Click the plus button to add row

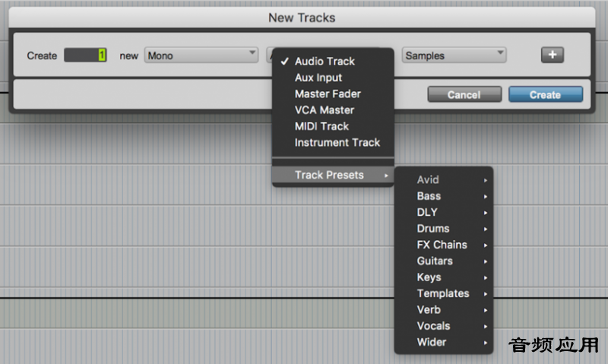tap(553, 55)
